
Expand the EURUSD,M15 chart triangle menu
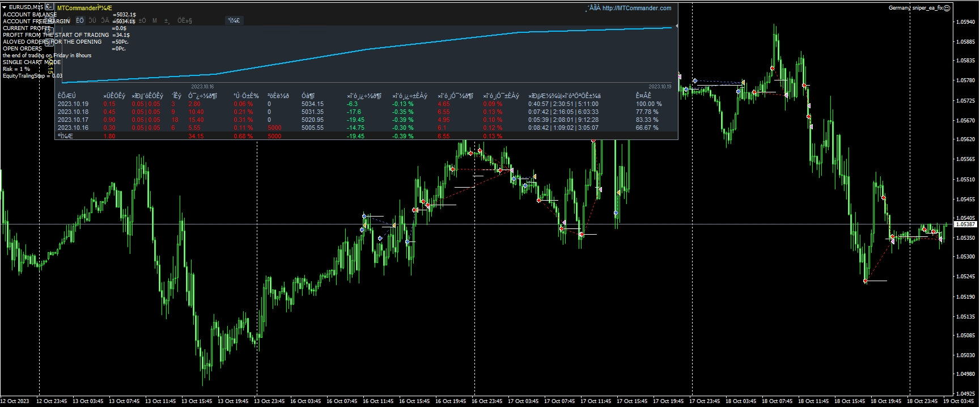point(5,7)
